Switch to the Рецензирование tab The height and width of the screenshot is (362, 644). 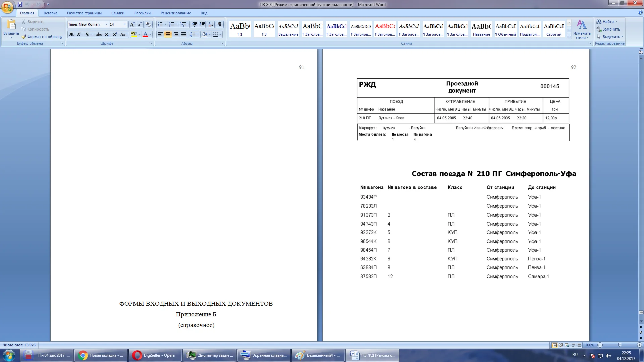tap(175, 13)
